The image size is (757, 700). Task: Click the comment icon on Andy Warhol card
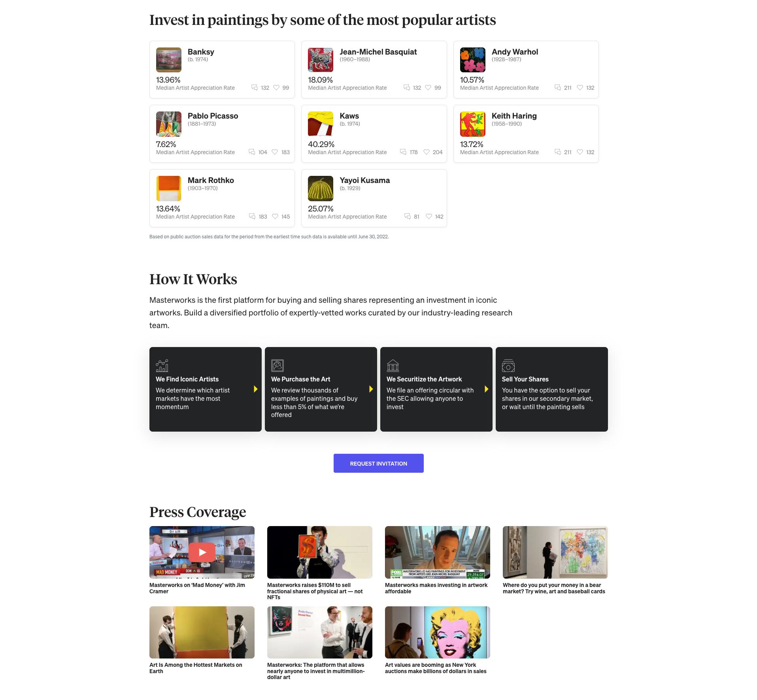[557, 88]
